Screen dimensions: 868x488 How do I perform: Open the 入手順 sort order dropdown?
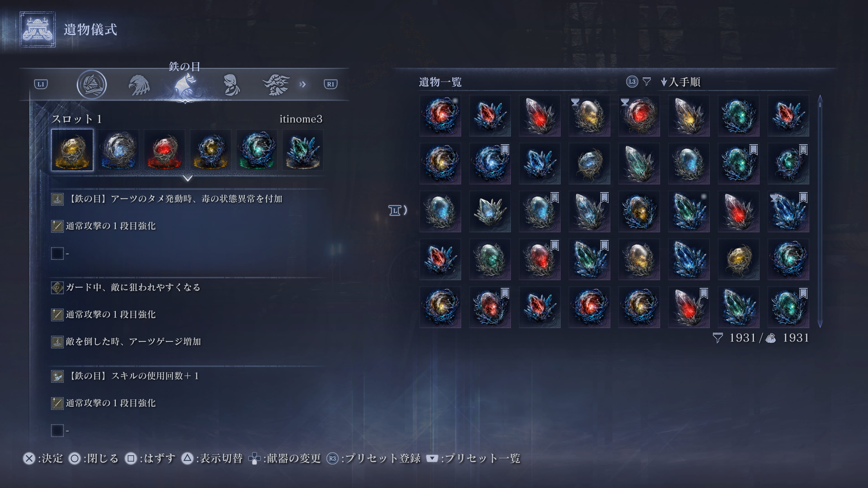point(681,82)
